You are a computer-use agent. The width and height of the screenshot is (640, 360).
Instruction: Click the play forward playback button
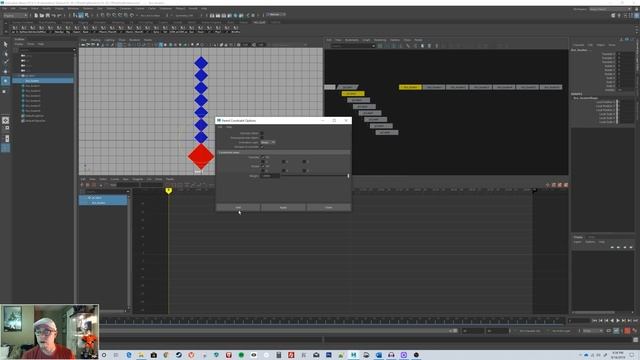coord(618,321)
